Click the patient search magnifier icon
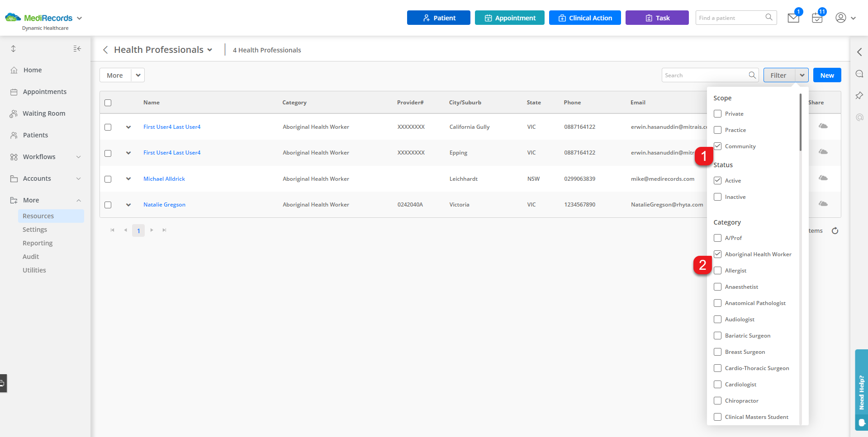The width and height of the screenshot is (868, 437). [x=769, y=18]
